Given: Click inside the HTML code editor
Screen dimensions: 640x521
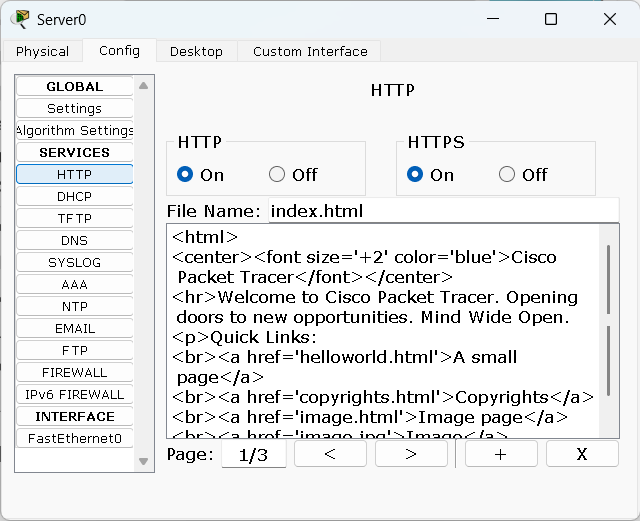Looking at the screenshot, I should (x=384, y=331).
